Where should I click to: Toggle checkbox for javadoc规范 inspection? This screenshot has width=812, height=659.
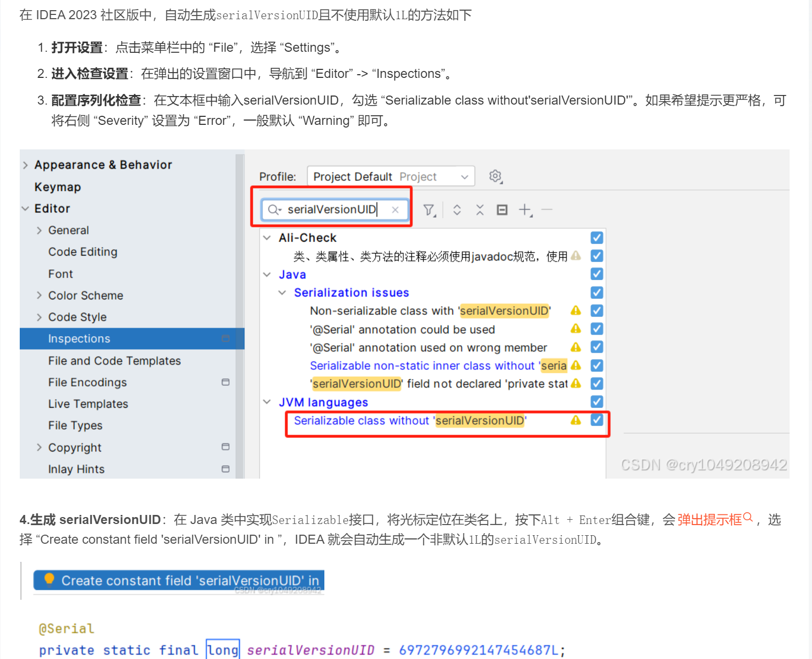(x=597, y=256)
